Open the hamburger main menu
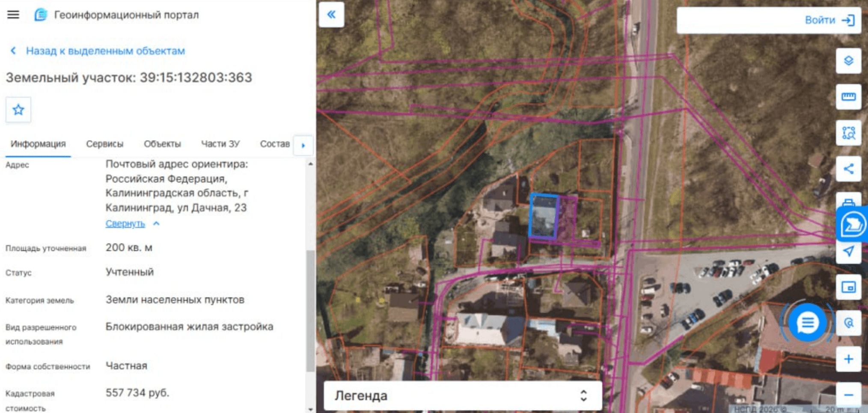Viewport: 868px width, 413px height. [13, 15]
